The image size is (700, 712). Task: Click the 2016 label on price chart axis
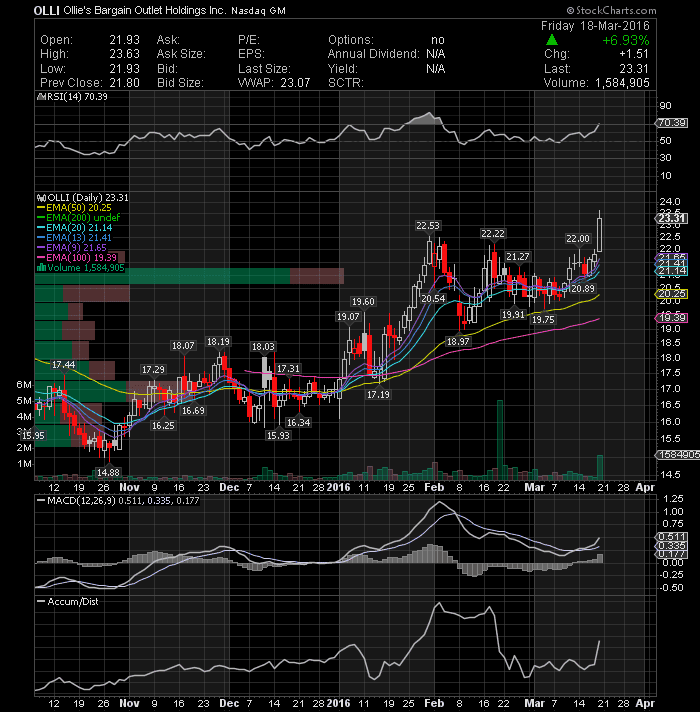(339, 487)
